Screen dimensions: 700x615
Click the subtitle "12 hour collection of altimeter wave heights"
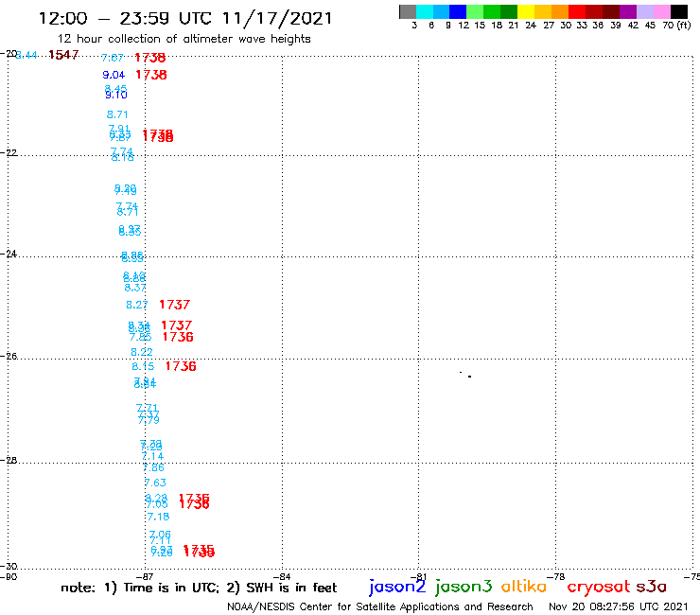pos(184,39)
